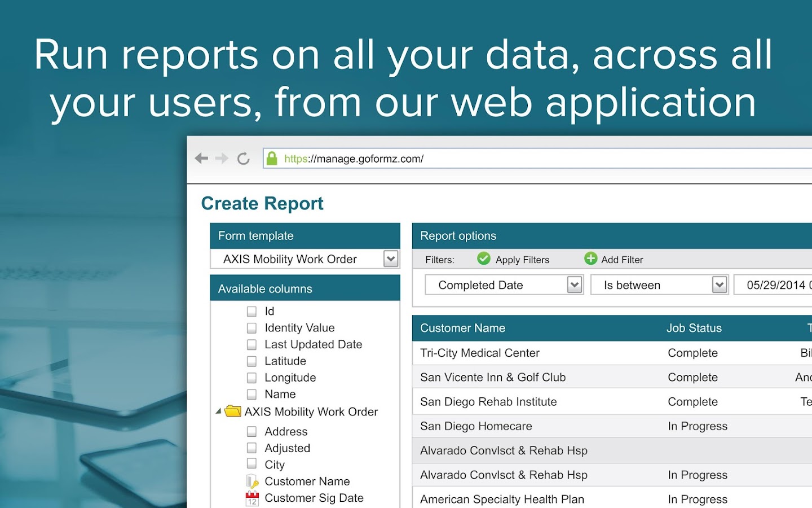Check the Address checkbox under AXIS Mobility Work Order
This screenshot has height=508, width=812.
pos(251,431)
